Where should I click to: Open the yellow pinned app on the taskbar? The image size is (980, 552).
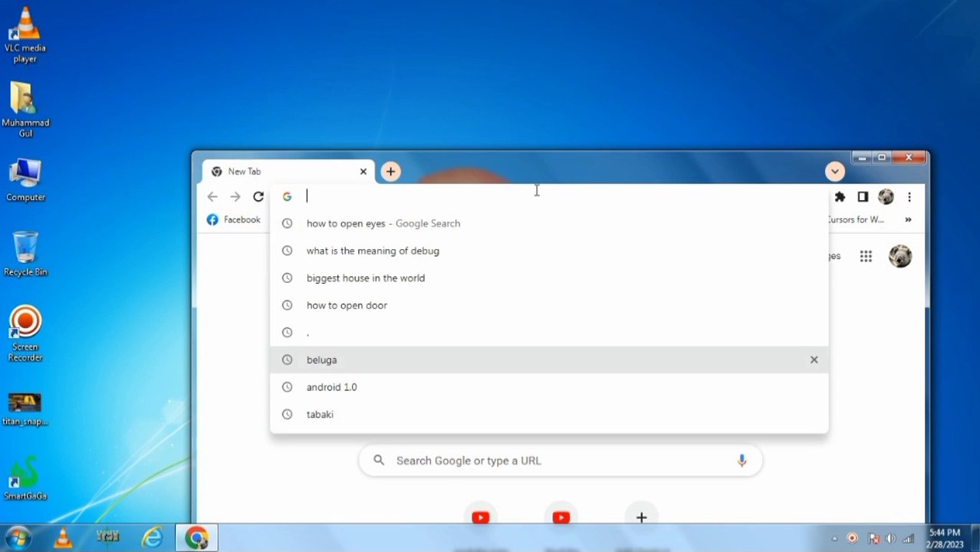click(x=108, y=537)
